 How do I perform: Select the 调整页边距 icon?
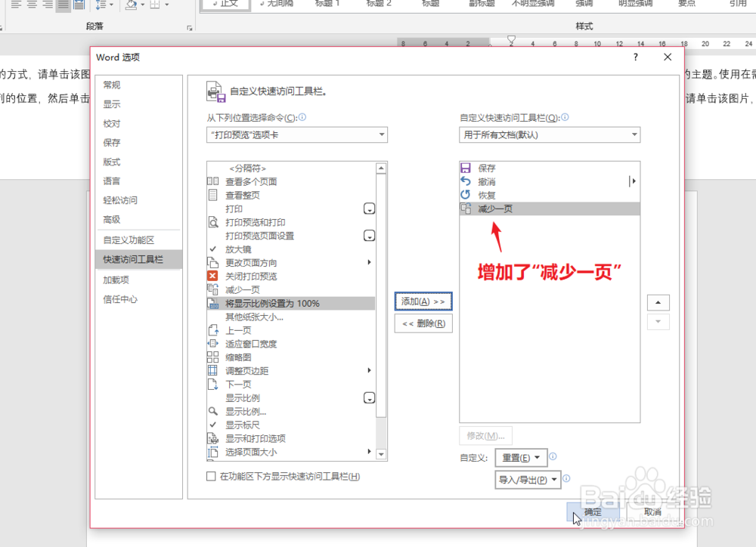pyautogui.click(x=212, y=371)
